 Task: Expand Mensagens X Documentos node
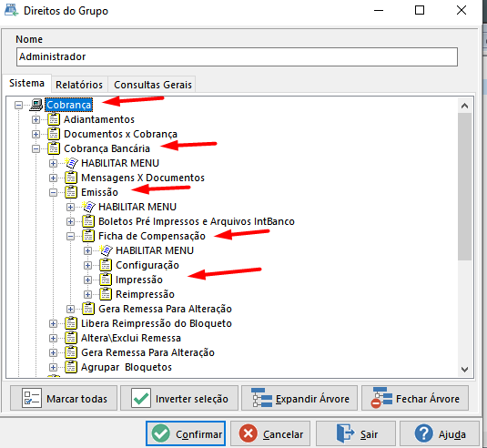click(54, 178)
